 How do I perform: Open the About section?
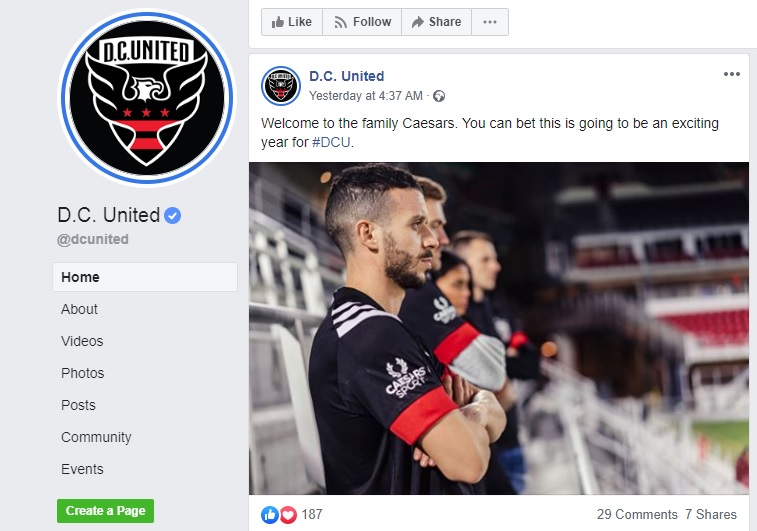(79, 309)
